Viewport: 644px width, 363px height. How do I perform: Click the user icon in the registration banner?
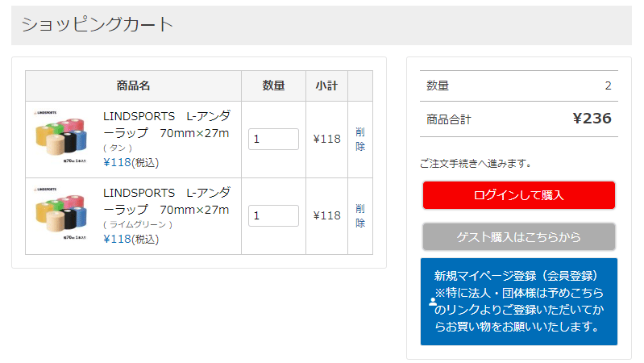(432, 302)
